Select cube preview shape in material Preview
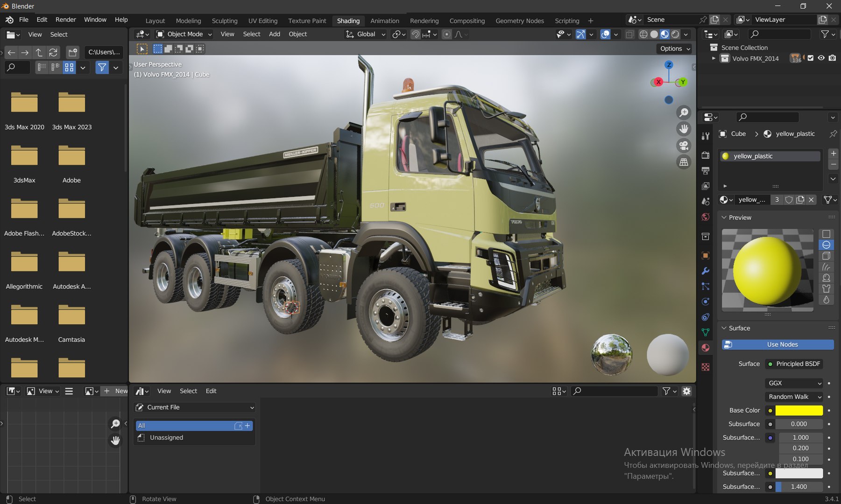Screen dimensions: 841x504 click(826, 256)
